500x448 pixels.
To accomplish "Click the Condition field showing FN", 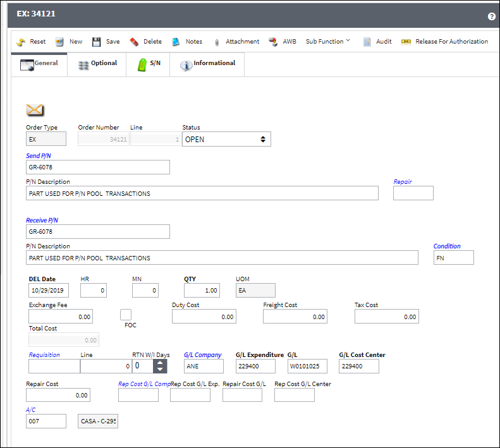I will pyautogui.click(x=453, y=258).
